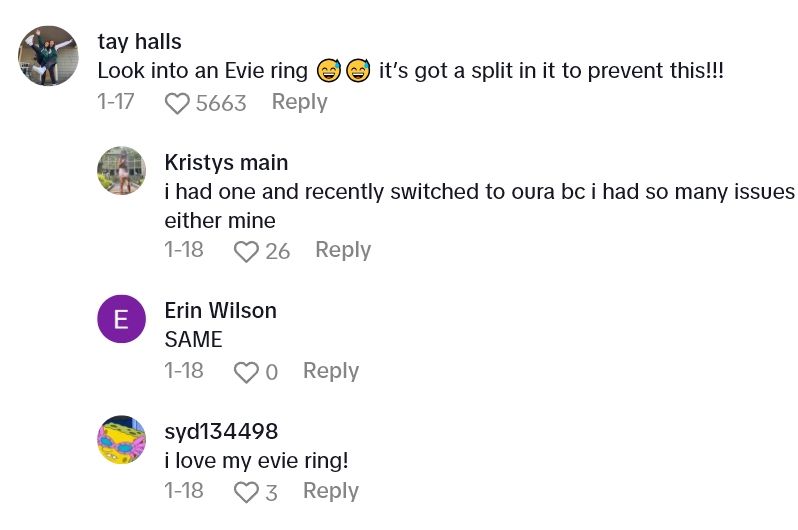Open tay halls' profile picture
Image resolution: width=798 pixels, height=530 pixels.
tap(48, 56)
